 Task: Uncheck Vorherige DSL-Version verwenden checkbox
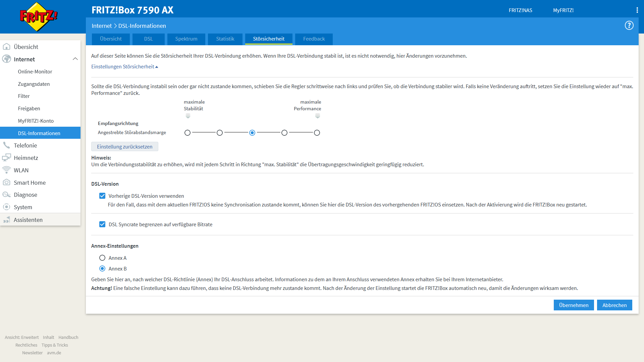click(102, 196)
